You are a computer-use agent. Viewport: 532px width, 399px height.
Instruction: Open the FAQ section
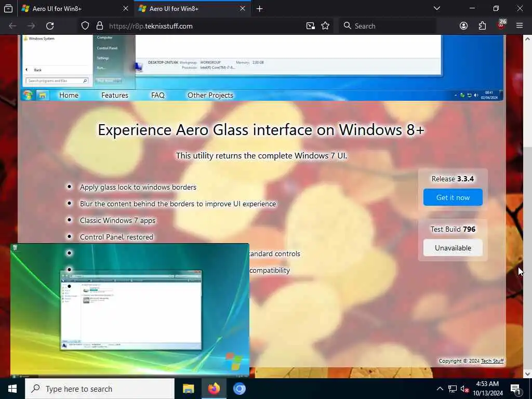158,96
